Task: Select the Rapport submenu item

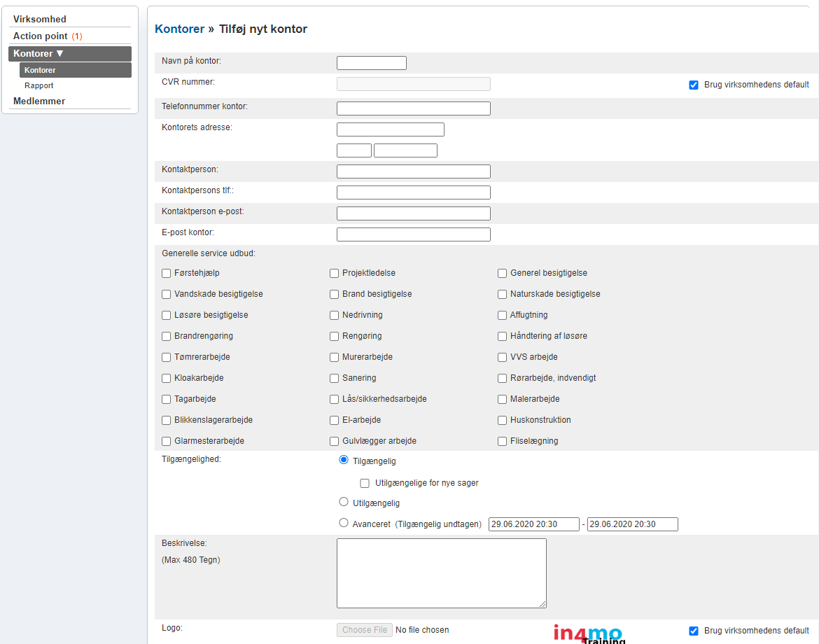Action: (39, 85)
